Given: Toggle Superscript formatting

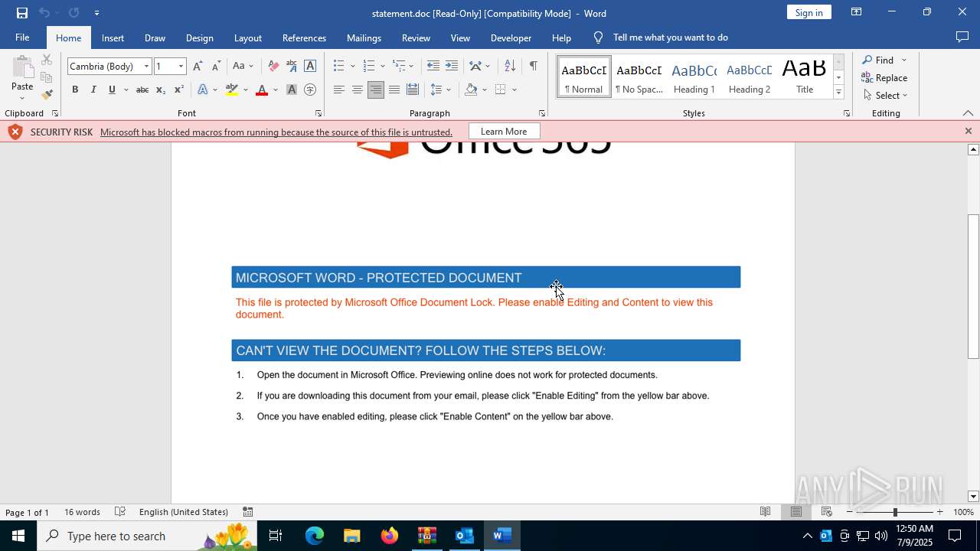Looking at the screenshot, I should pyautogui.click(x=178, y=90).
